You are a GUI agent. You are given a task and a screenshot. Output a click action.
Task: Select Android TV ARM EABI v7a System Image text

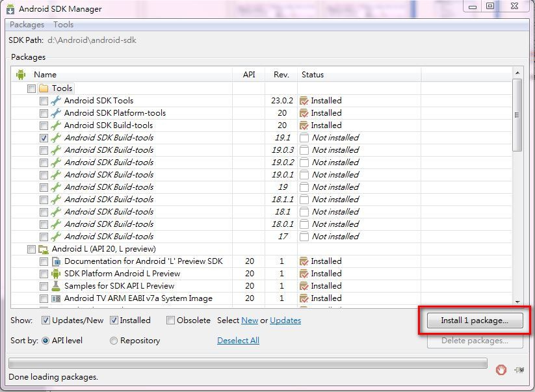point(138,298)
